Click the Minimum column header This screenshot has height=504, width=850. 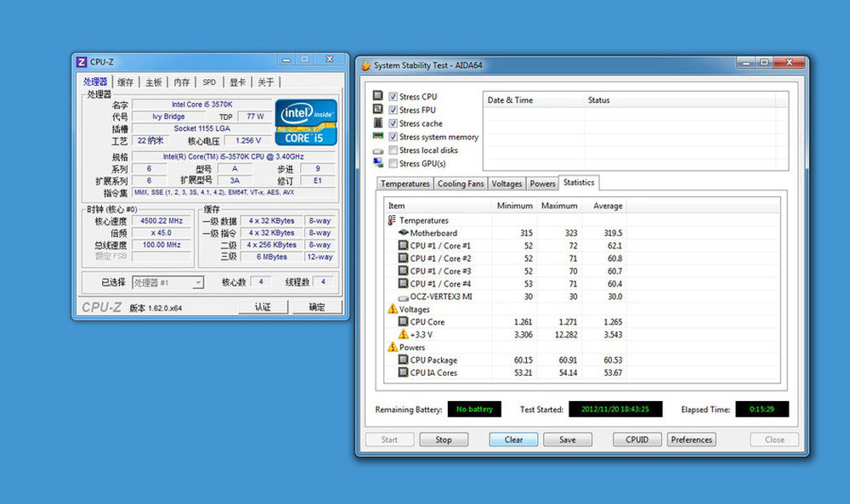coord(514,206)
